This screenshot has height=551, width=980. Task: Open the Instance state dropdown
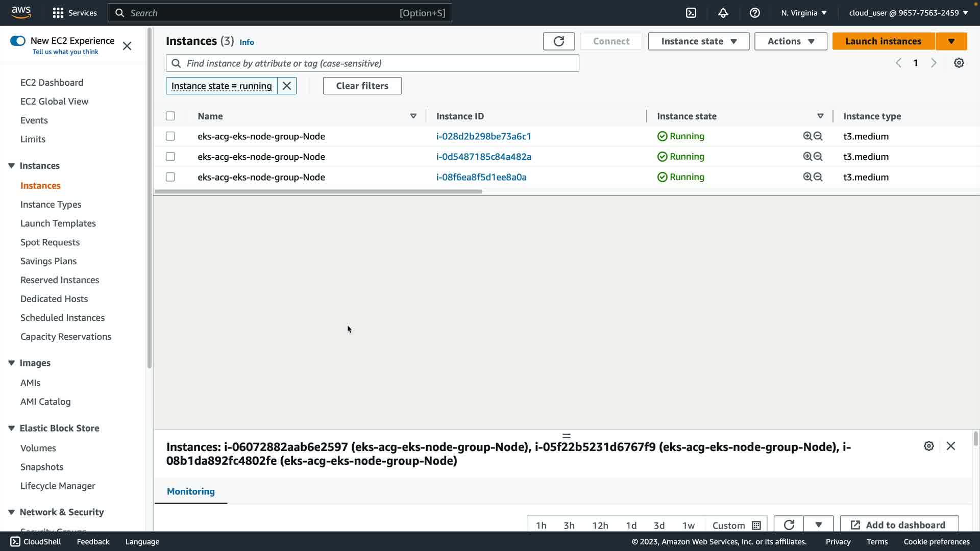point(698,41)
